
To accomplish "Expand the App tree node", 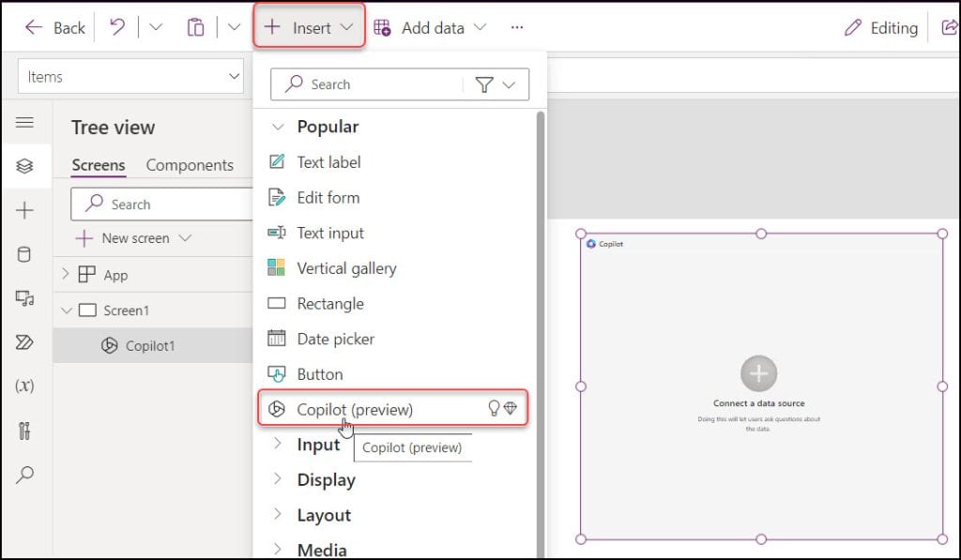I will (x=66, y=274).
